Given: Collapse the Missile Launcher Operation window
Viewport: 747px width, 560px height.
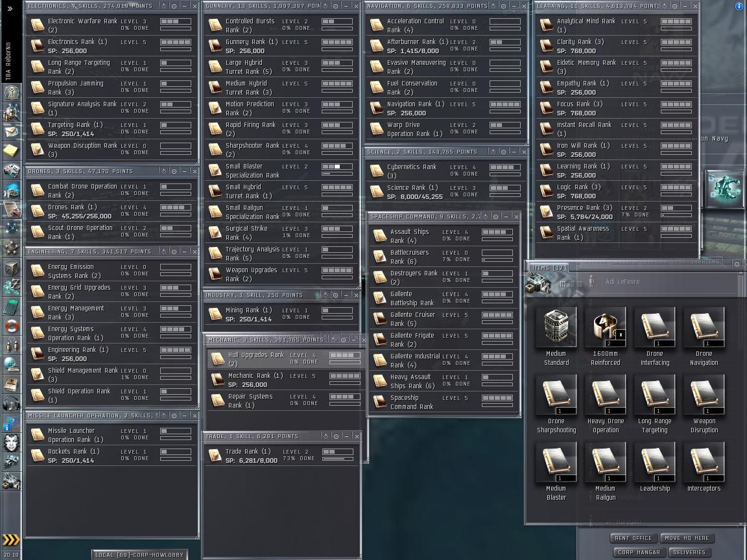Looking at the screenshot, I should (184, 415).
